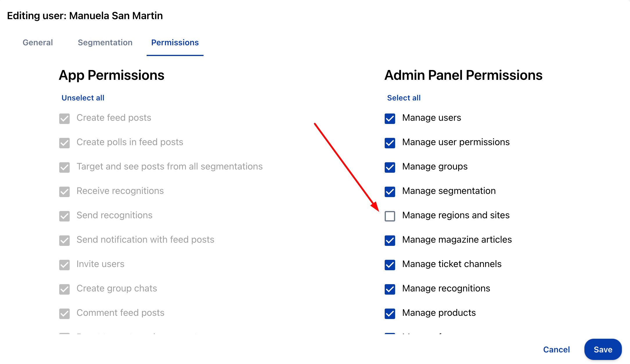Click the Invite users checkbox

point(64,265)
